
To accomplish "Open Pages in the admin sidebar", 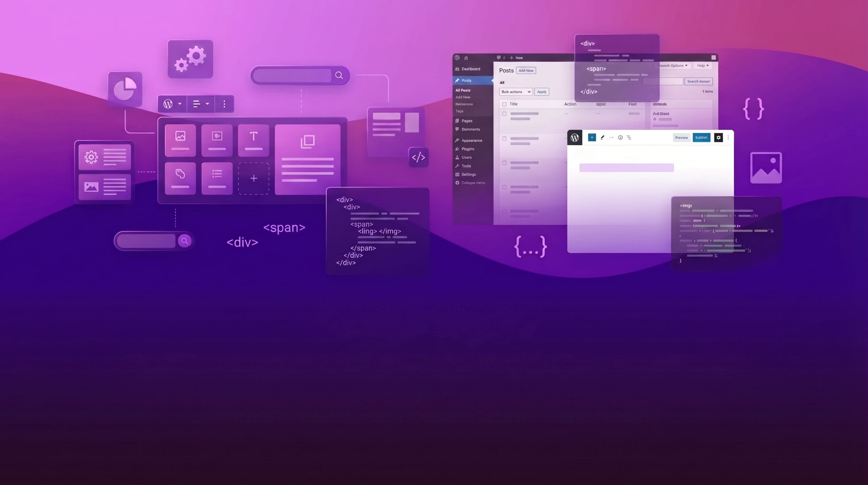I will (x=473, y=121).
